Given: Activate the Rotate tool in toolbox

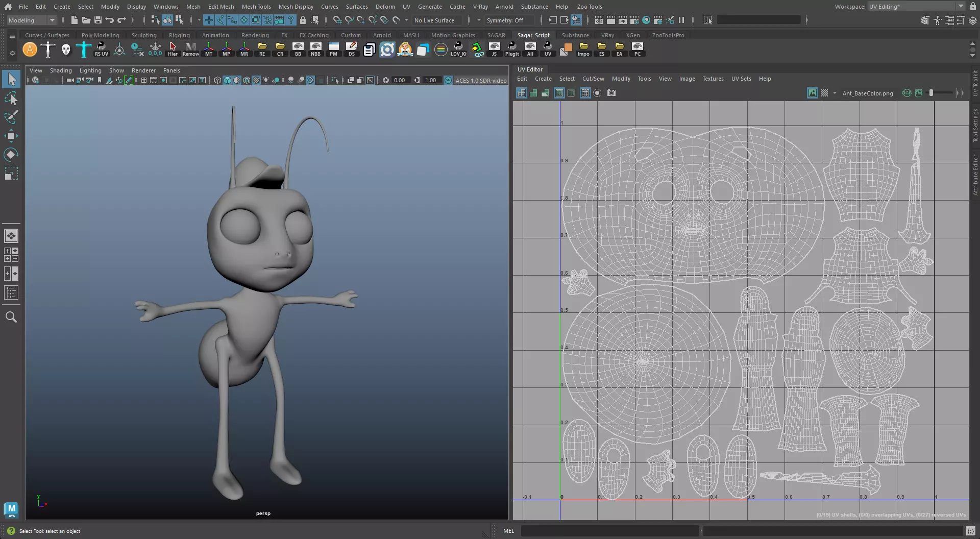Looking at the screenshot, I should (x=11, y=155).
